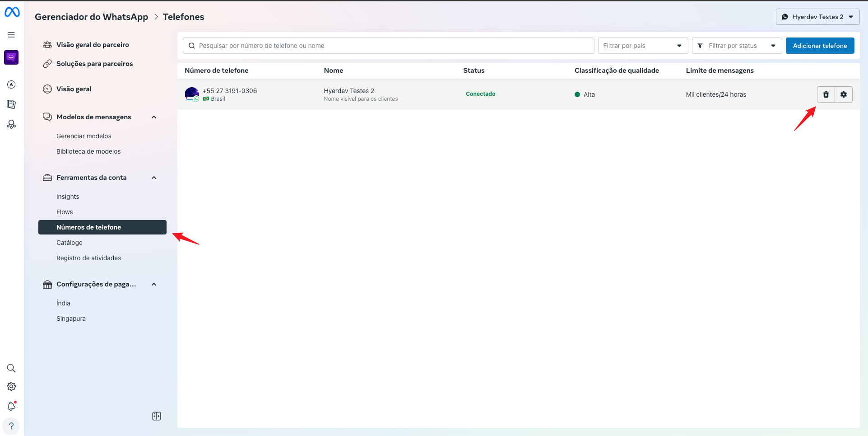Click Limite de mensagens column header
The width and height of the screenshot is (868, 436).
(x=719, y=70)
